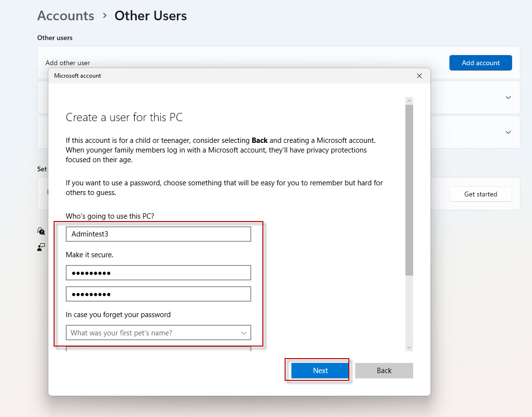Click the dialog vertical scrollbar thumb

409,190
